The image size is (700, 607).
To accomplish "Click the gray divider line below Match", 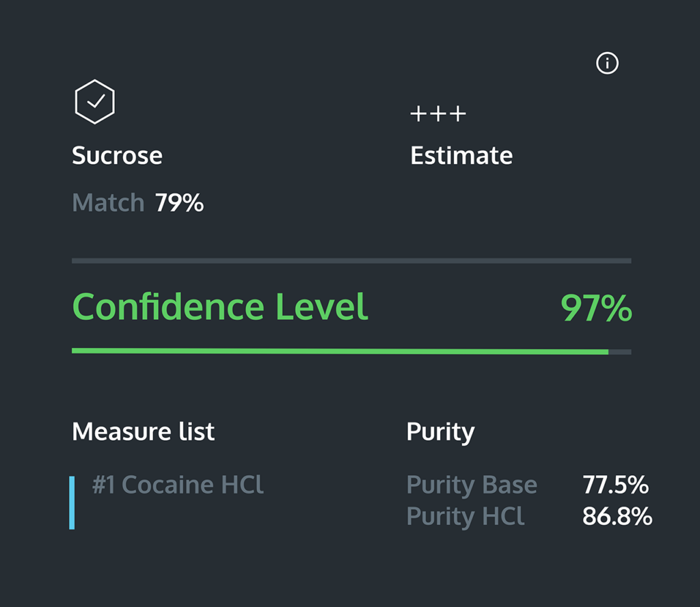I will [351, 260].
